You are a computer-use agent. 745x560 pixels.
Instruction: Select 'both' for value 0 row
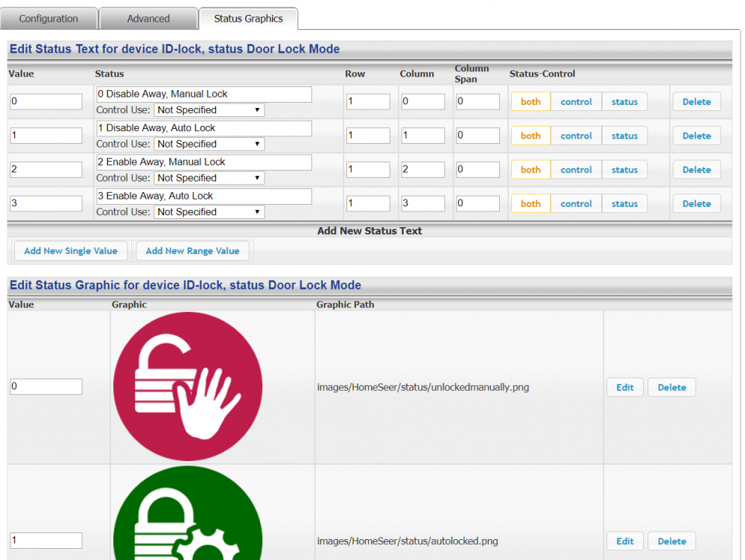point(530,102)
